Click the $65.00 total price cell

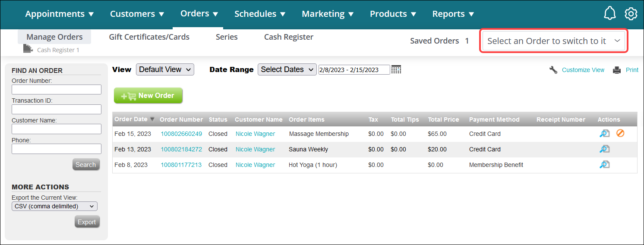point(437,134)
